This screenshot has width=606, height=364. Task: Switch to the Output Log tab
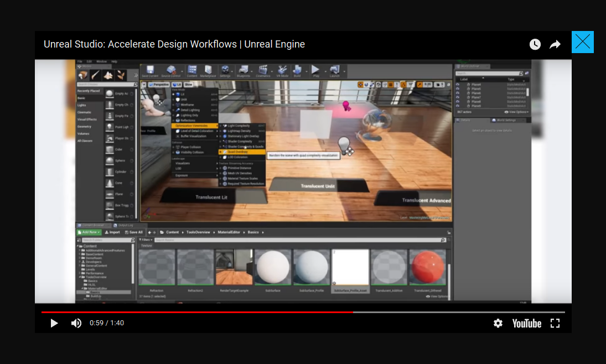(125, 225)
